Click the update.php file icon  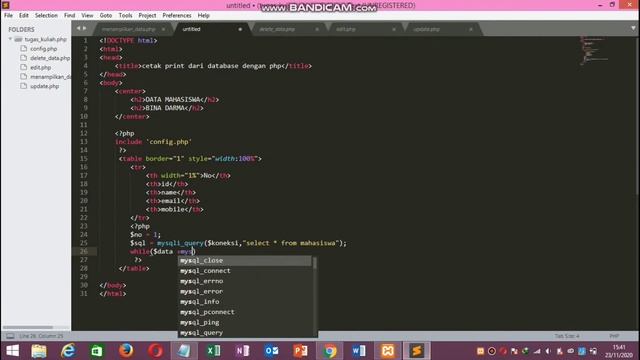pyautogui.click(x=24, y=86)
